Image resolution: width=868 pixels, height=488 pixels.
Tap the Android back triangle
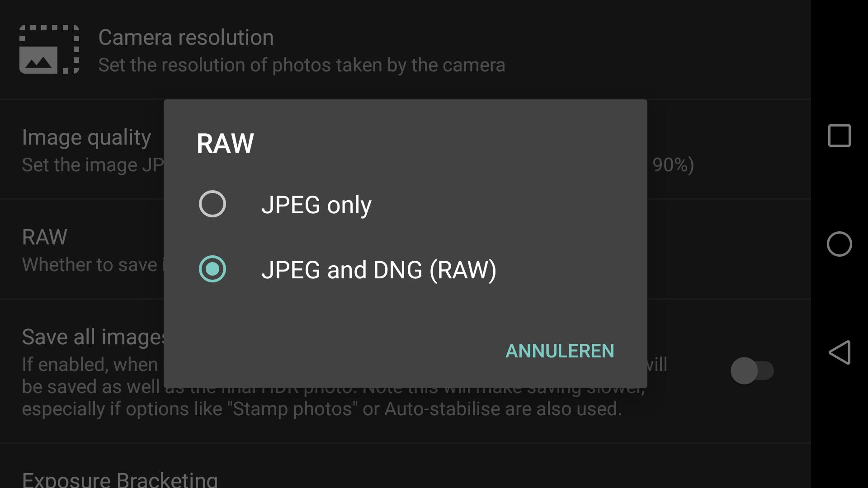tap(839, 352)
